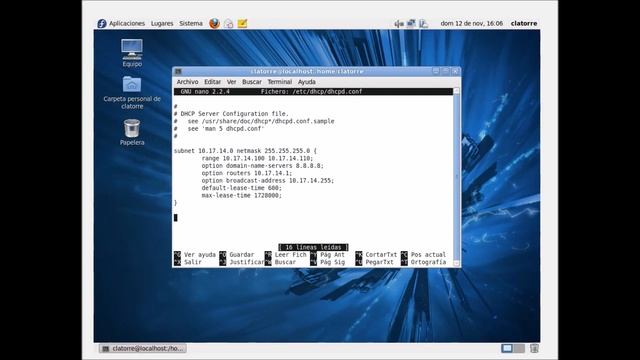
Task: Click the volume icon in system tray
Action: coord(399,24)
